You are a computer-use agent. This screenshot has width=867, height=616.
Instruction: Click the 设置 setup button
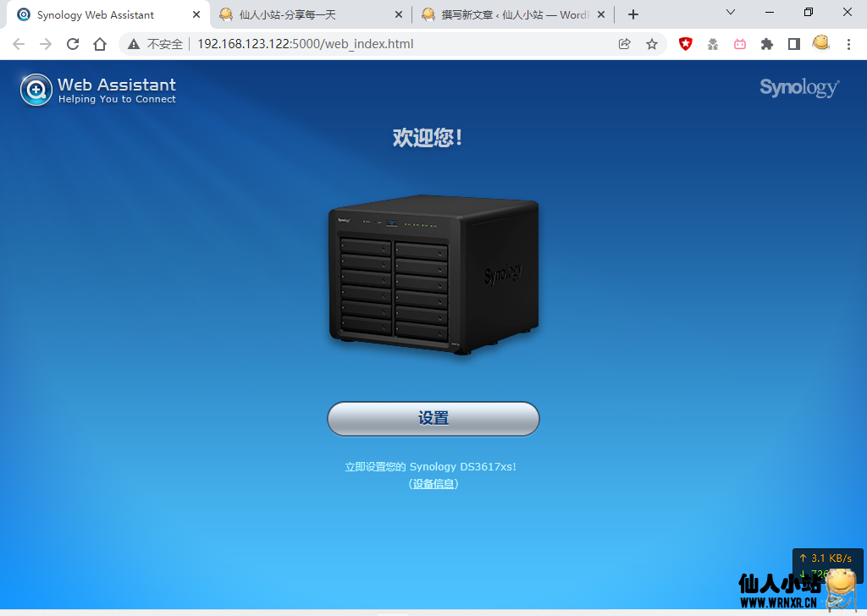[433, 418]
